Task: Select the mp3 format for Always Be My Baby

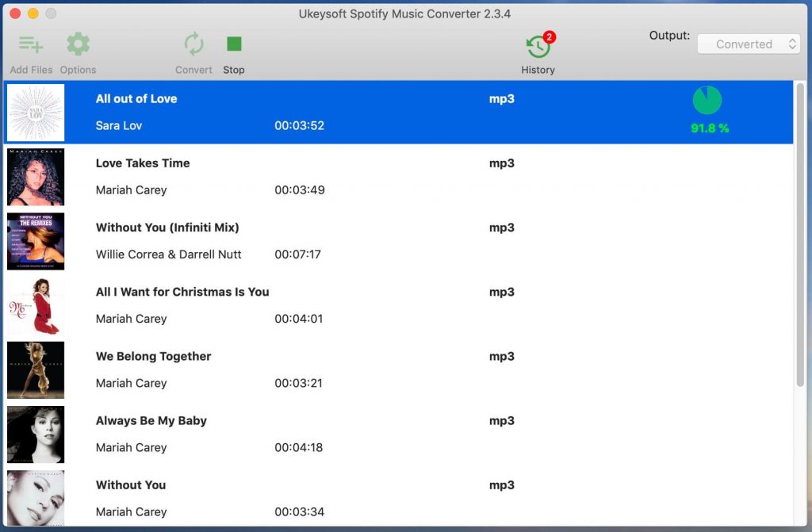Action: (501, 420)
